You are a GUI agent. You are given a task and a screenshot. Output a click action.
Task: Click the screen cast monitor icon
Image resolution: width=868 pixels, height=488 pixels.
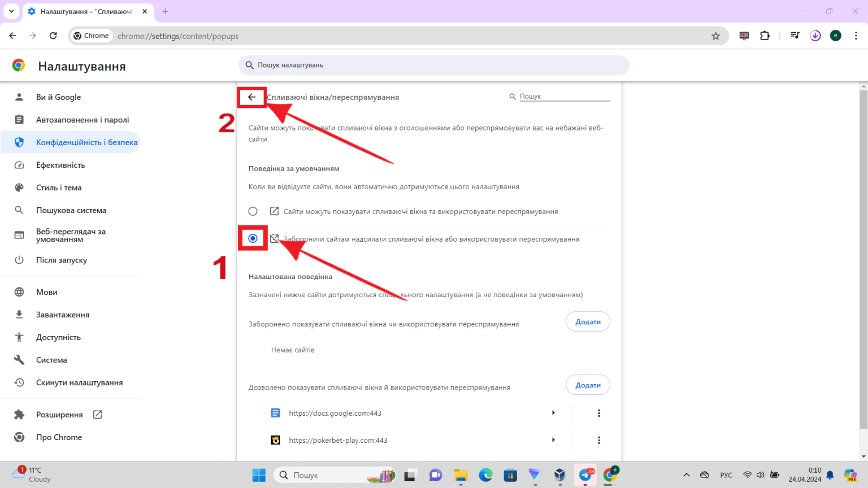[x=744, y=35]
